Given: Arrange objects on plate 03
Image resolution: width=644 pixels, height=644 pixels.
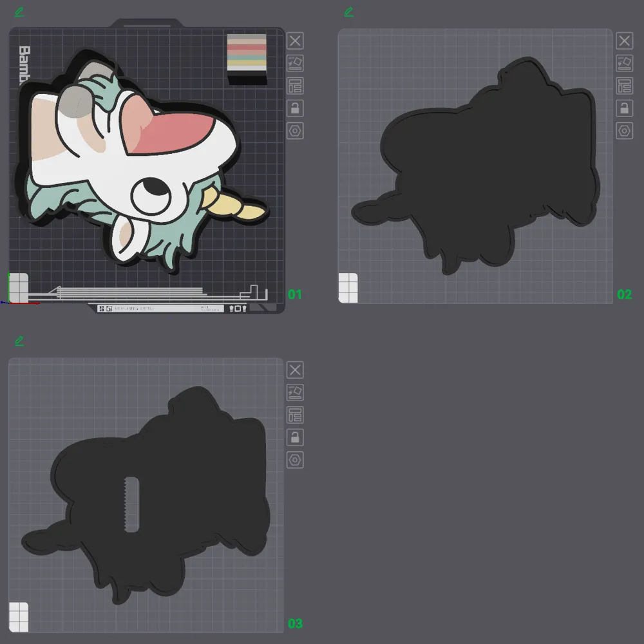Looking at the screenshot, I should coord(295,415).
